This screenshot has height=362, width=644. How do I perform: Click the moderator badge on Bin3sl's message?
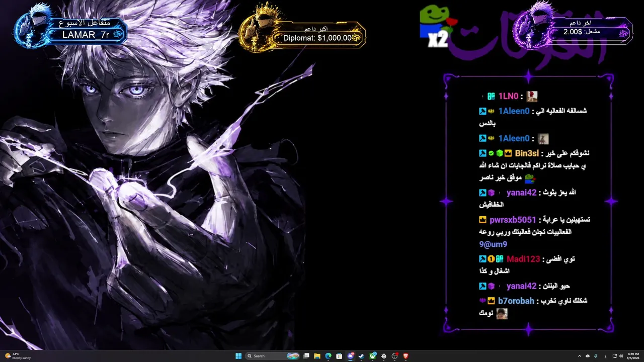click(482, 153)
